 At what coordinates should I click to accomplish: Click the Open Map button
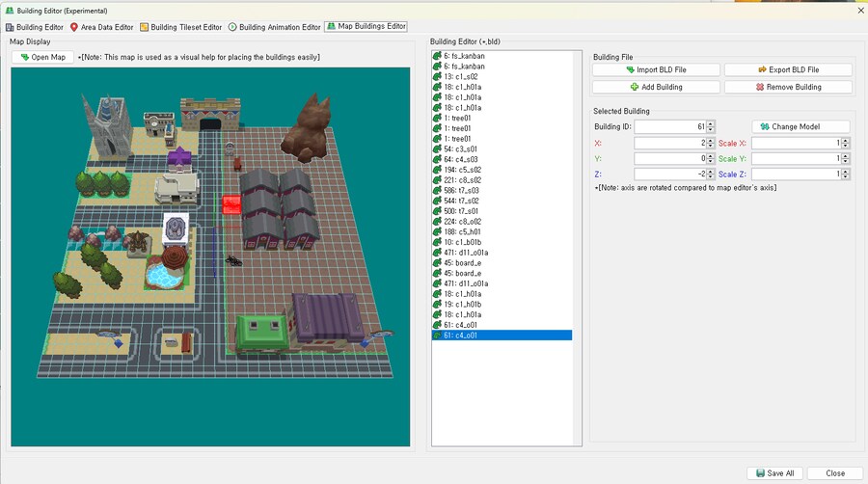42,57
